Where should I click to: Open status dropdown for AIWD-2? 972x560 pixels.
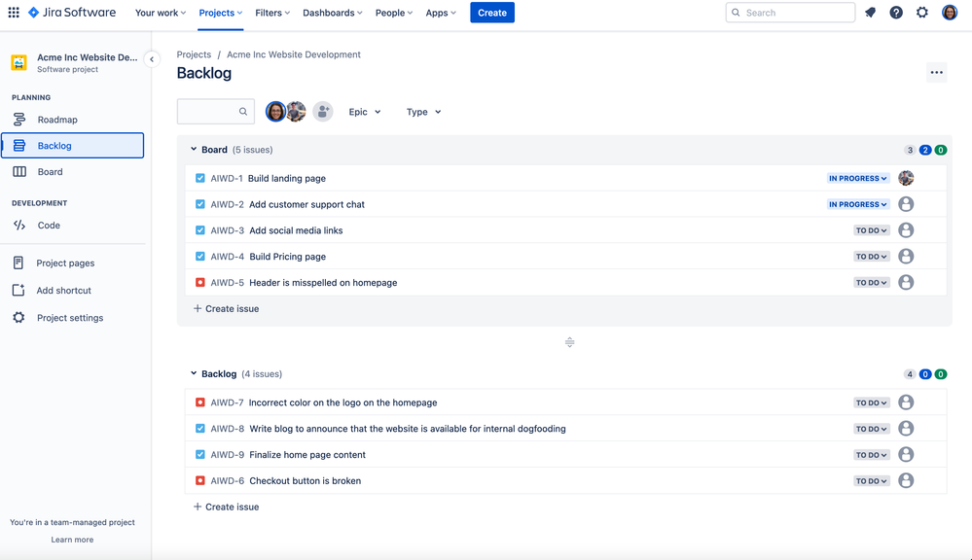tap(858, 204)
